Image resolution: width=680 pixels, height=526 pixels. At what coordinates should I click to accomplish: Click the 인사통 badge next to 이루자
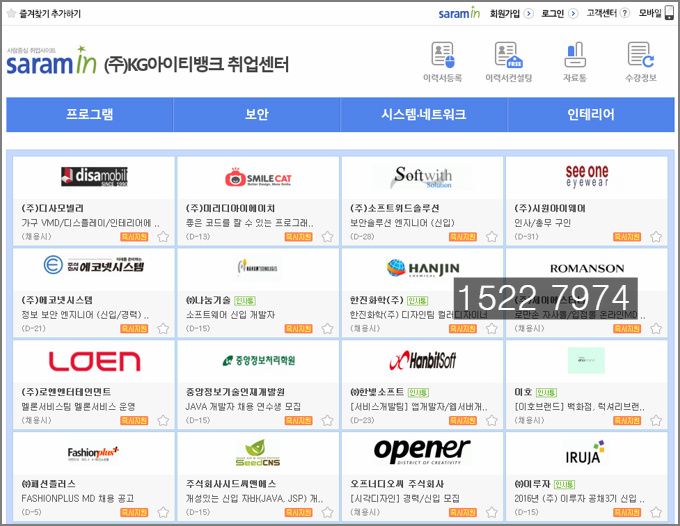pyautogui.click(x=564, y=484)
